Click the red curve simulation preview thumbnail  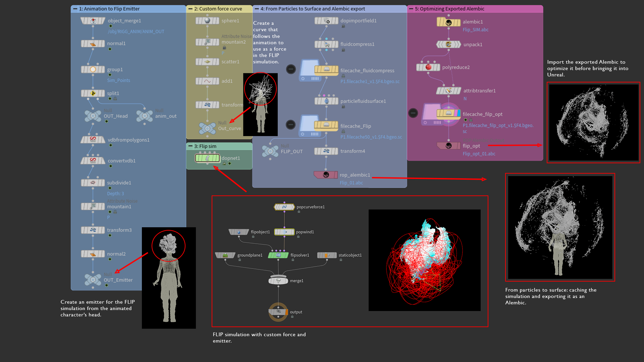coord(424,260)
